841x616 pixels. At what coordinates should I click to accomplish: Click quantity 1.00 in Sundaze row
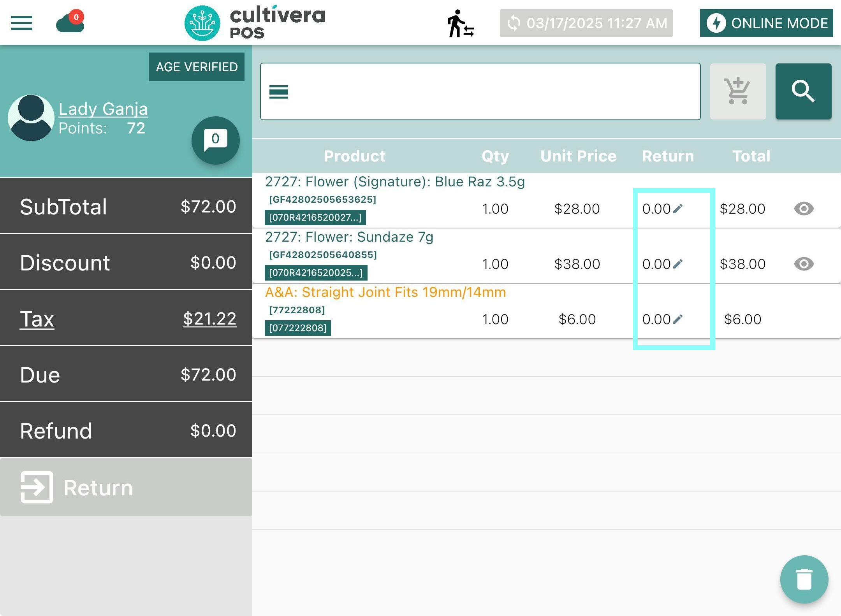495,264
